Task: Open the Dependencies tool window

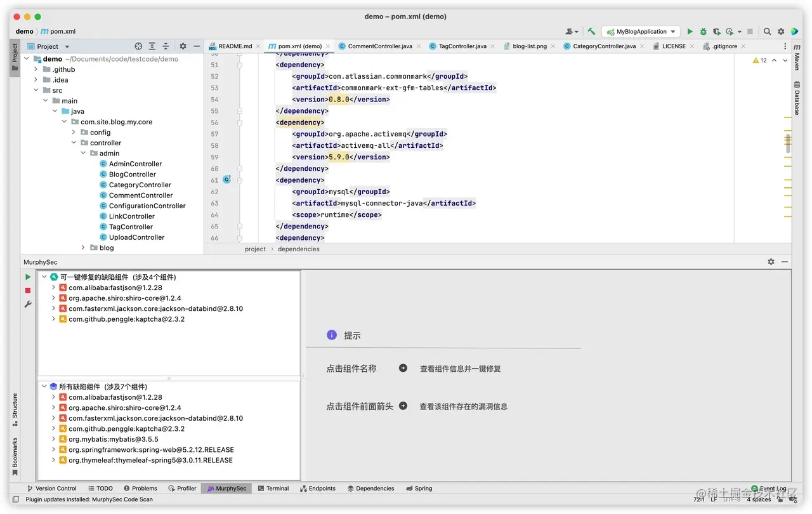Action: click(x=370, y=489)
